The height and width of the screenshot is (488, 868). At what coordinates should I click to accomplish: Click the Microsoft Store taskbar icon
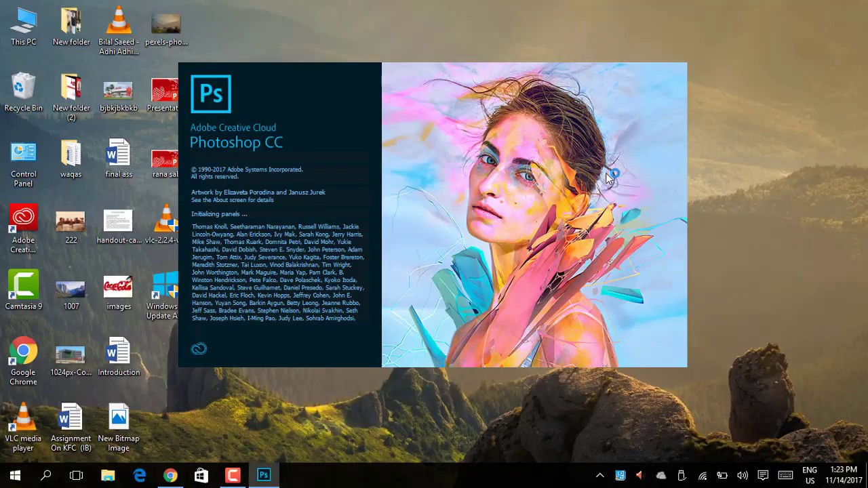pos(201,475)
